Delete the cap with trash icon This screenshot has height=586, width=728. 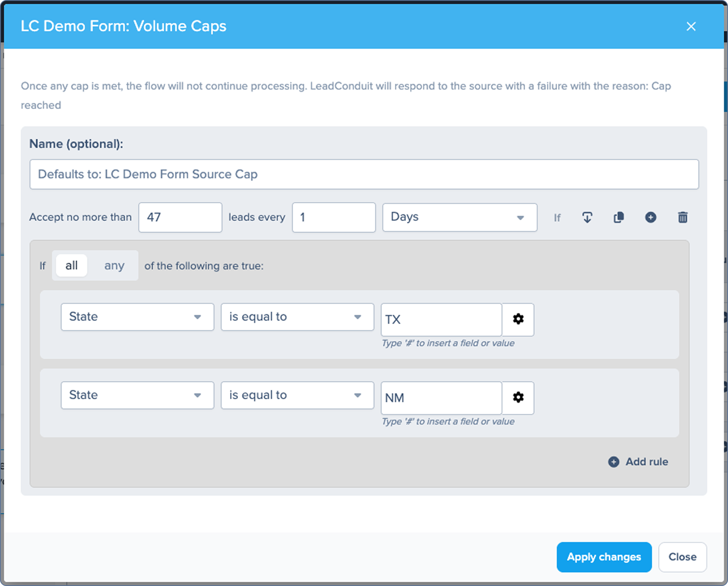(682, 217)
